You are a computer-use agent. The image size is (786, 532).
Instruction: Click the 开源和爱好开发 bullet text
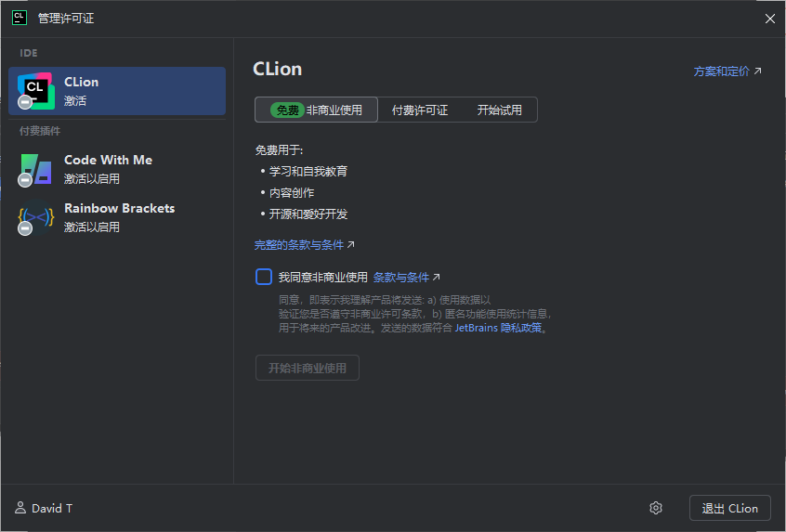point(308,214)
